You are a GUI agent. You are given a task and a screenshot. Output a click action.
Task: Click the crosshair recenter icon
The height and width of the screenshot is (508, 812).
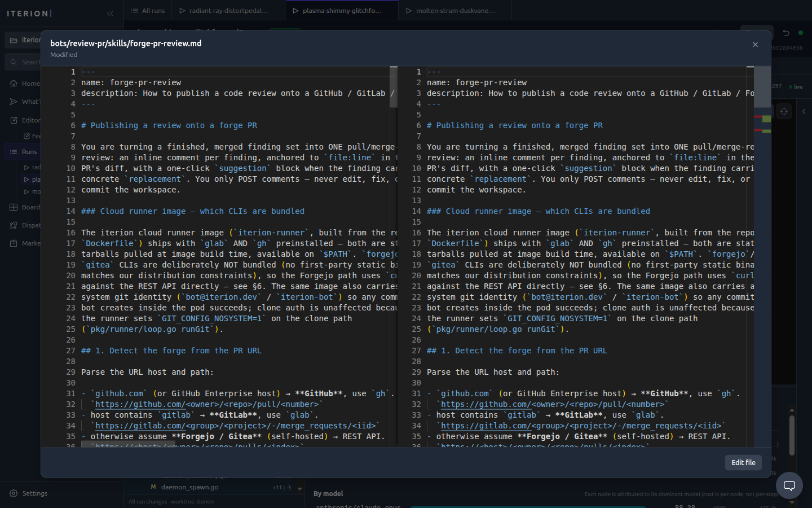[x=784, y=112]
